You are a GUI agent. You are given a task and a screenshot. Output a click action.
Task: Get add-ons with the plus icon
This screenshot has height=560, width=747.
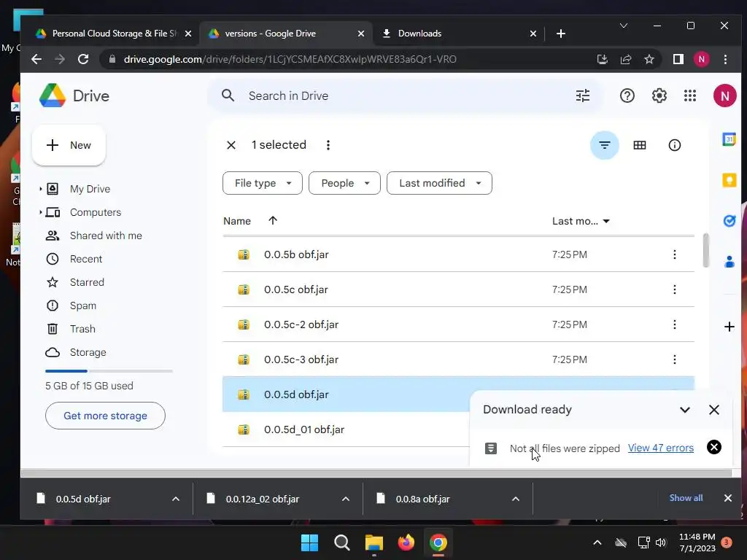(x=729, y=327)
